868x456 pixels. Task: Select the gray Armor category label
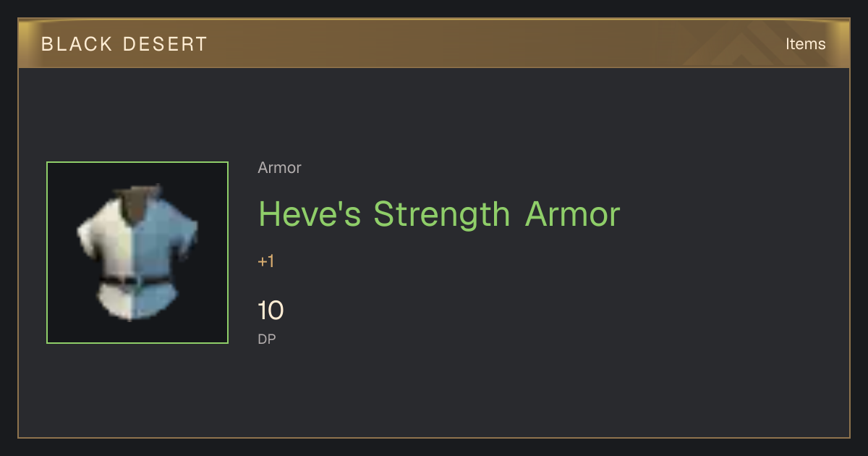pos(279,168)
